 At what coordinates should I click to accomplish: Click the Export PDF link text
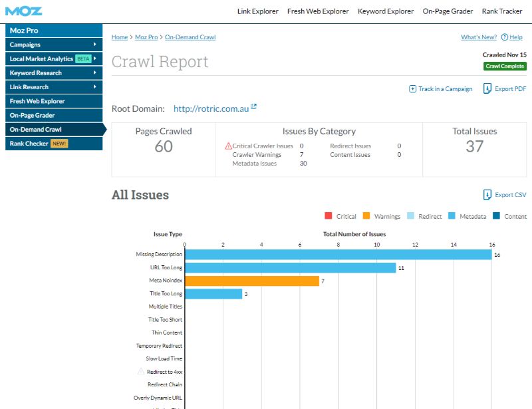click(x=511, y=89)
